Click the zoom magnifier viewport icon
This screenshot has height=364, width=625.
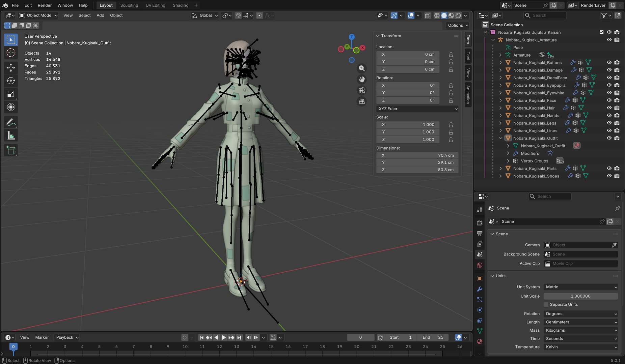coord(362,68)
